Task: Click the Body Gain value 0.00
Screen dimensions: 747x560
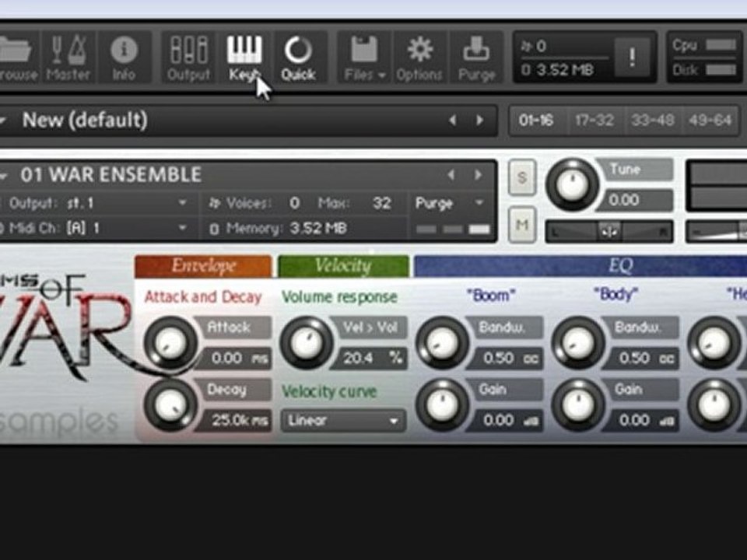Action: (641, 421)
